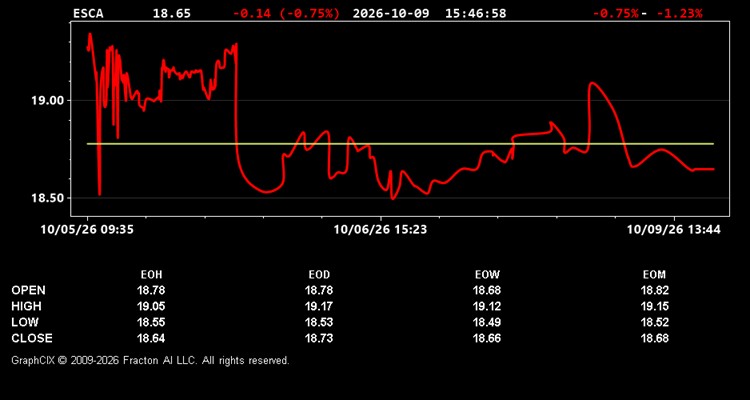Click the change value -0.14 (-0.75%)
Screen dimensions: 750x400
coord(287,13)
